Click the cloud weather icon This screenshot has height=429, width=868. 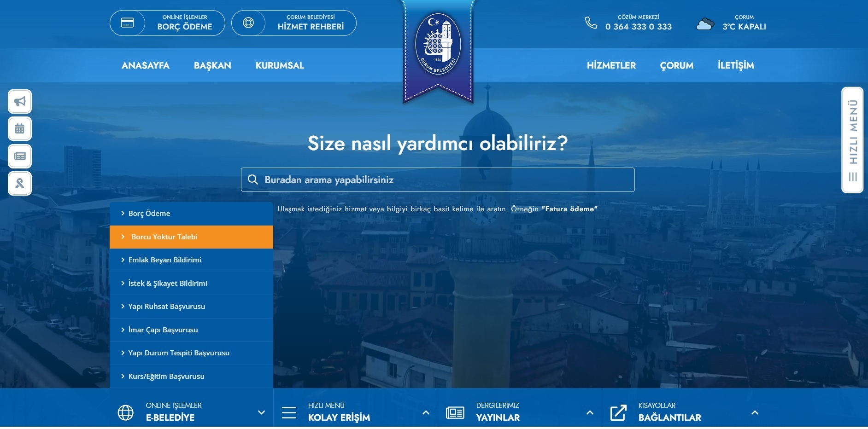705,24
